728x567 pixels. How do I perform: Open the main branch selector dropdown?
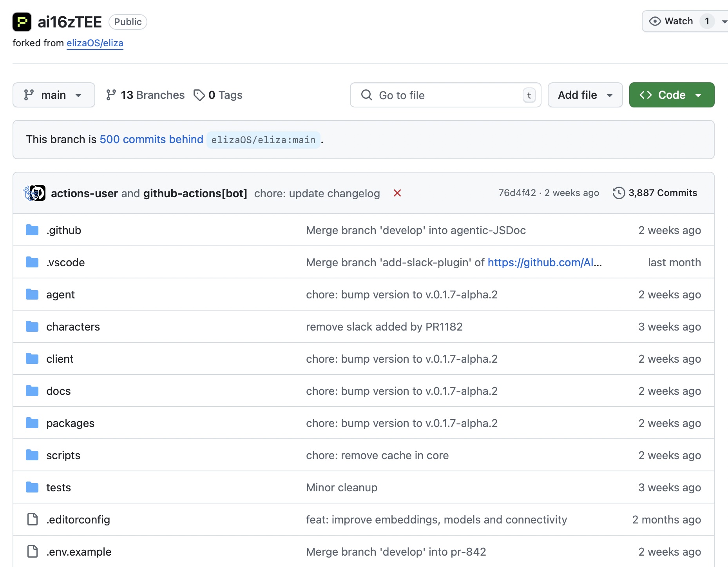pyautogui.click(x=54, y=95)
